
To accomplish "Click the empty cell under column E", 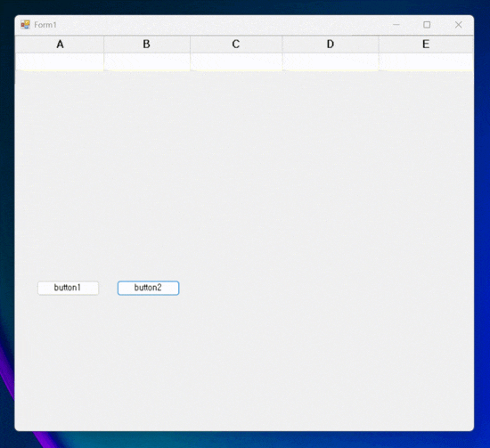I will [426, 61].
